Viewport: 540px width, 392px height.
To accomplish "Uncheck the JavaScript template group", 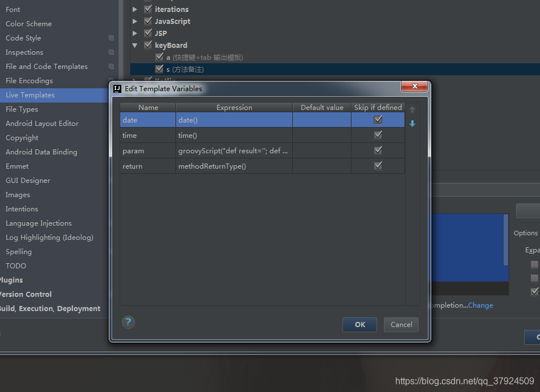I will 148,21.
